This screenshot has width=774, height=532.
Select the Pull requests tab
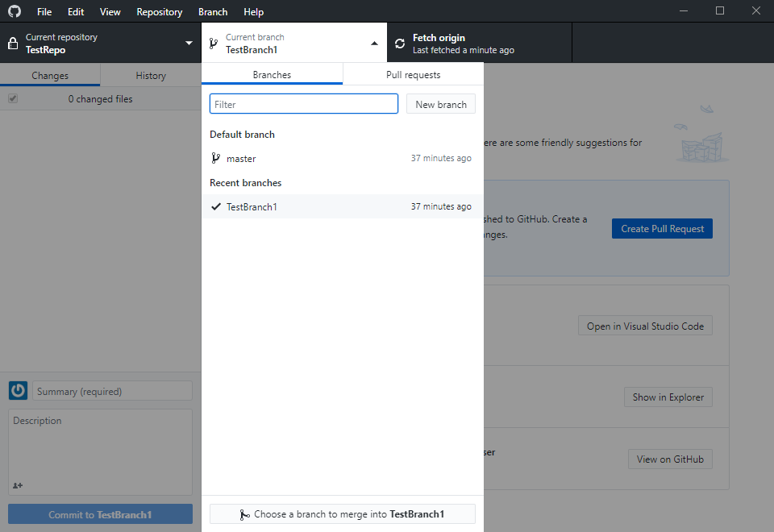pyautogui.click(x=413, y=74)
